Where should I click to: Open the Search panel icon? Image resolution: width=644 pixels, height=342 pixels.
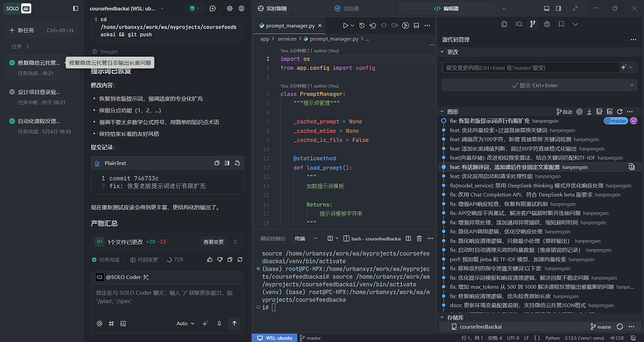[x=519, y=25]
